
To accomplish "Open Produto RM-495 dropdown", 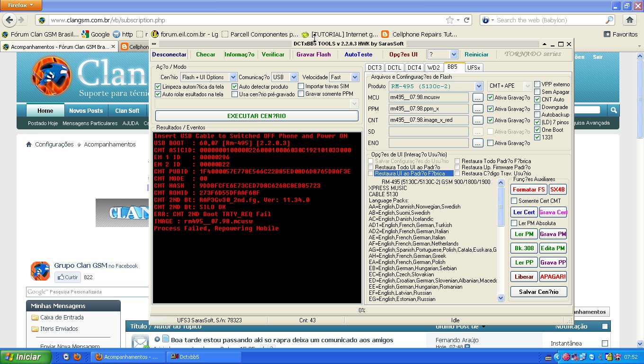I will click(x=479, y=86).
